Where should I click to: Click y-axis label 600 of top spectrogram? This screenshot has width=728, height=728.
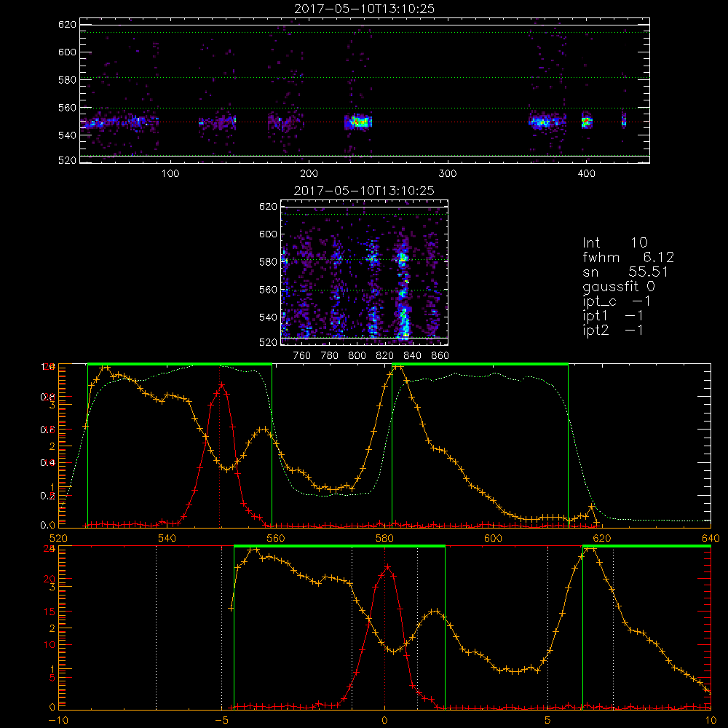(67, 52)
